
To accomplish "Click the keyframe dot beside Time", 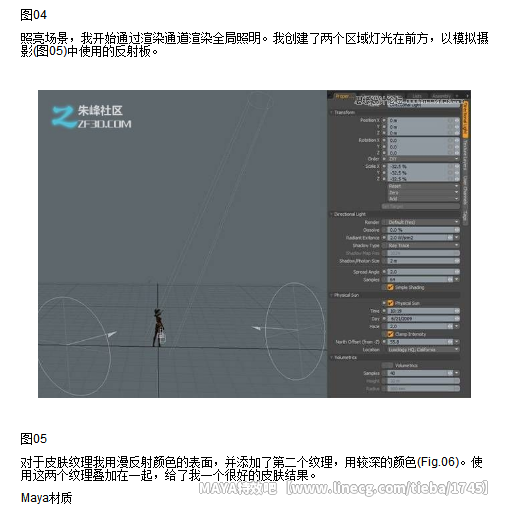I will tap(384, 311).
